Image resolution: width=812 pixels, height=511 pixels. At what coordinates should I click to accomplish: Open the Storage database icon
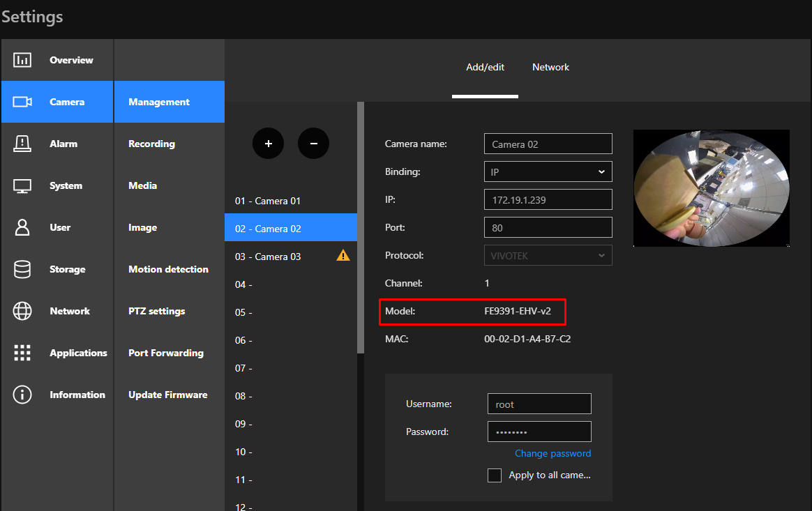22,269
